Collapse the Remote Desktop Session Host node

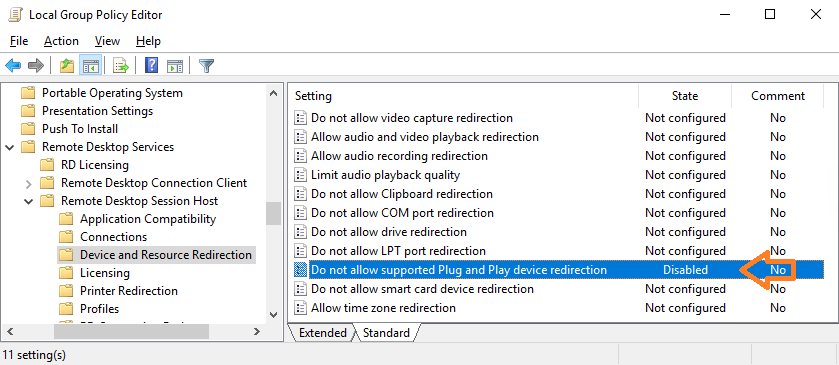[x=29, y=201]
